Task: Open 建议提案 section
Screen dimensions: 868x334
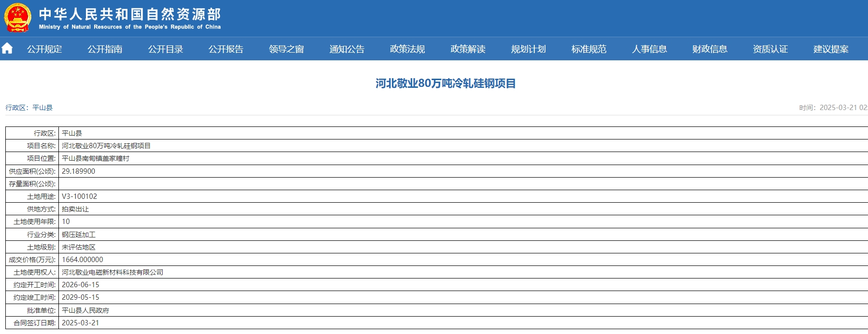Action: click(x=831, y=49)
